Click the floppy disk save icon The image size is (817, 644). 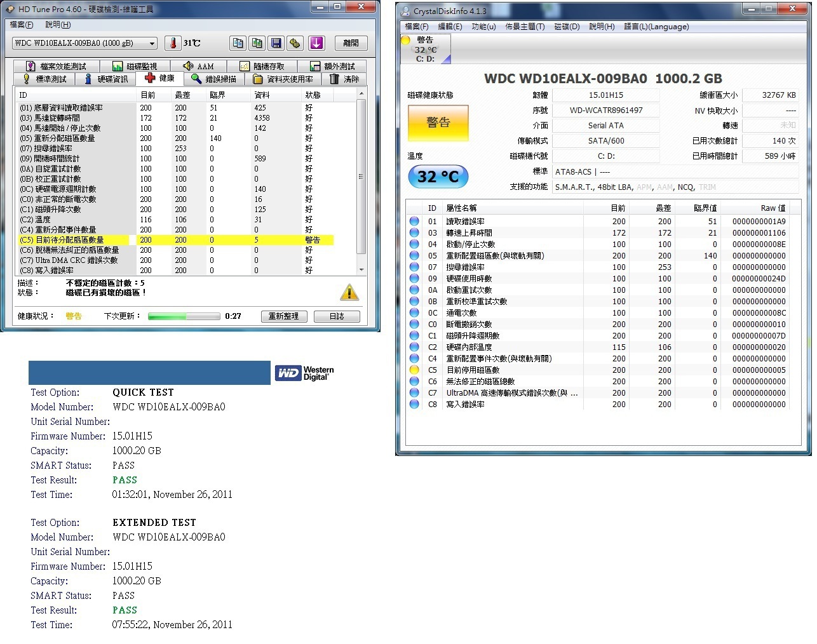tap(276, 43)
